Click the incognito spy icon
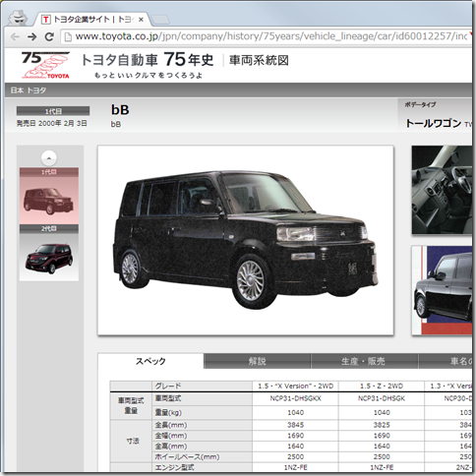Screen dimensions: 476x476 (x=18, y=18)
